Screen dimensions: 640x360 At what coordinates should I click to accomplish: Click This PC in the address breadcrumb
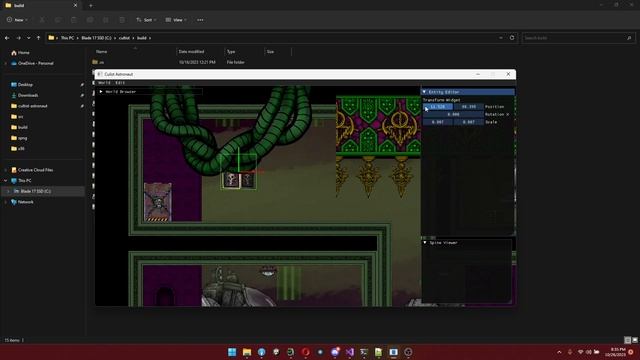67,38
